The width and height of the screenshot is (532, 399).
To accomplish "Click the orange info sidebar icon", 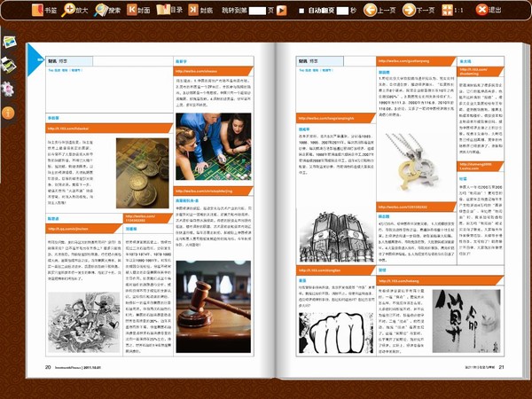I will coord(8,113).
